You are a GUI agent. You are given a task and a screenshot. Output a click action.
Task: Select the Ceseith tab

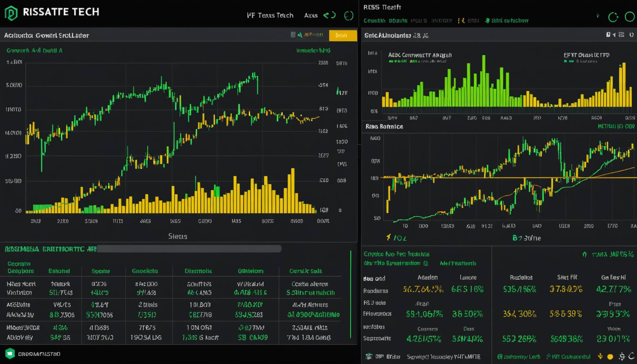click(x=374, y=21)
